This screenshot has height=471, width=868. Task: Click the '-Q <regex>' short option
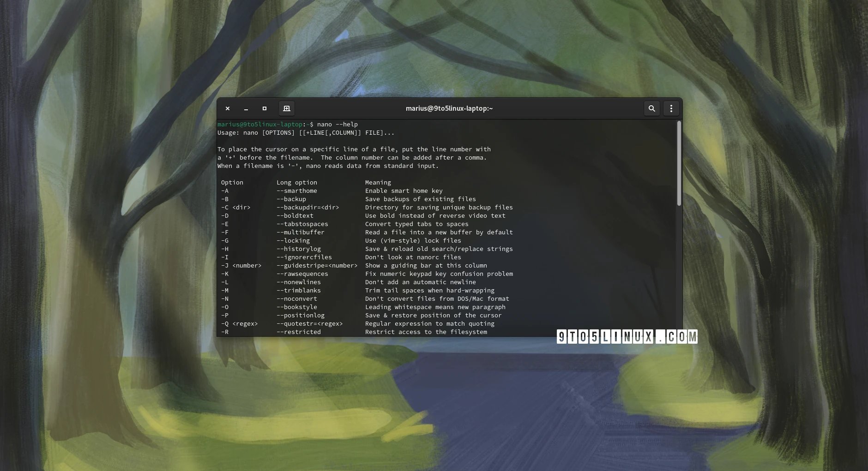coord(239,324)
